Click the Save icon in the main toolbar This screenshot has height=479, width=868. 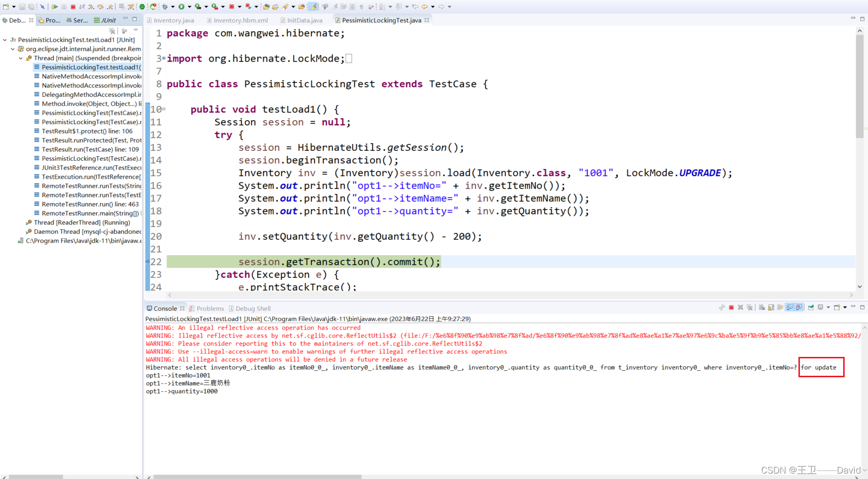click(x=22, y=6)
